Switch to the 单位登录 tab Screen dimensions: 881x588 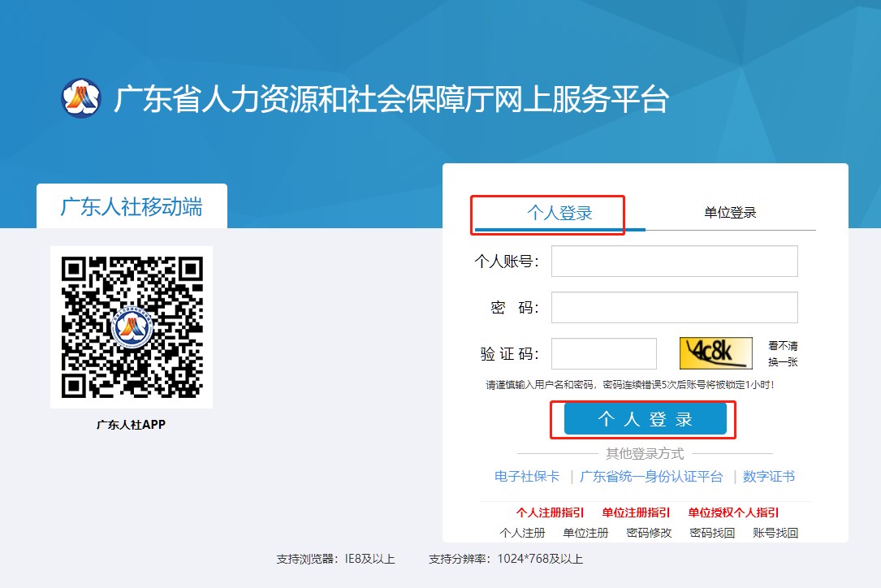pos(730,212)
